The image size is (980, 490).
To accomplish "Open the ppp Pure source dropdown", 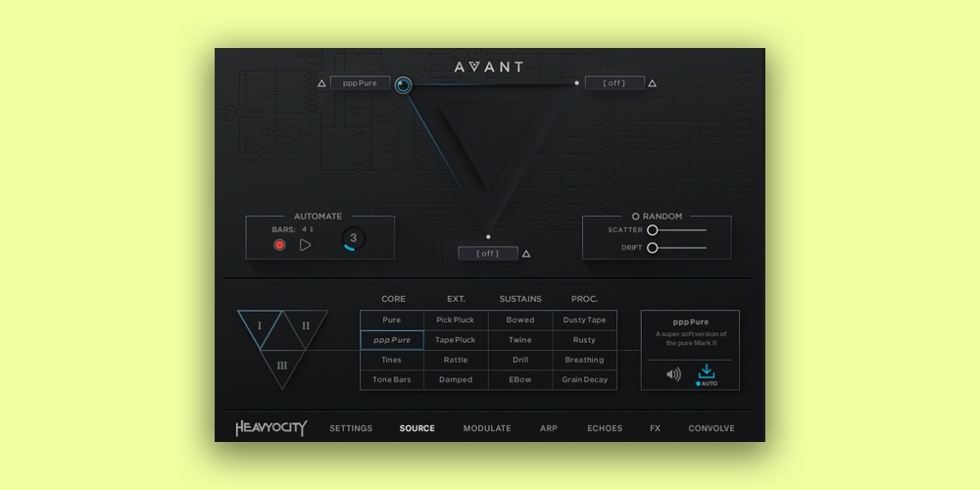I will [360, 83].
